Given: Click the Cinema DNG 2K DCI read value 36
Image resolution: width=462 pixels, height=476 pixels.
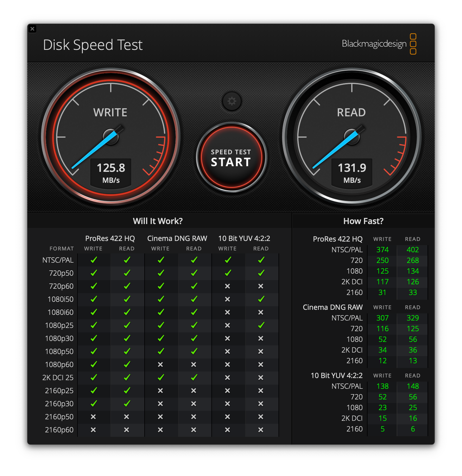Looking at the screenshot, I should pyautogui.click(x=413, y=350).
